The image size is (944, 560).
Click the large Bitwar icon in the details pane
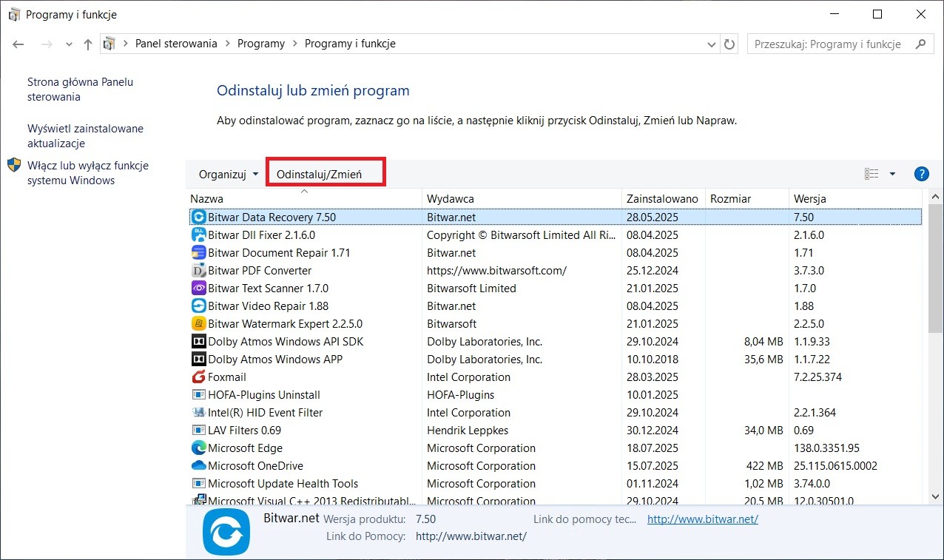pyautogui.click(x=226, y=533)
